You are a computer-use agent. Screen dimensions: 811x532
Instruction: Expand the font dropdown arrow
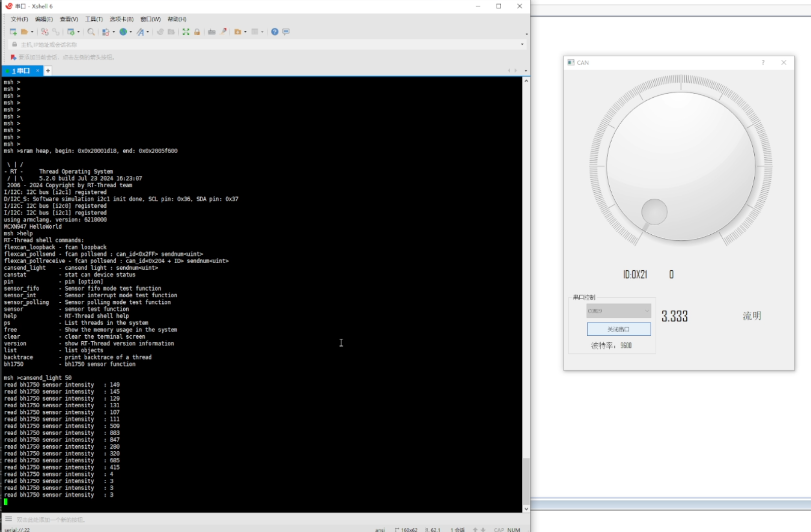(148, 32)
